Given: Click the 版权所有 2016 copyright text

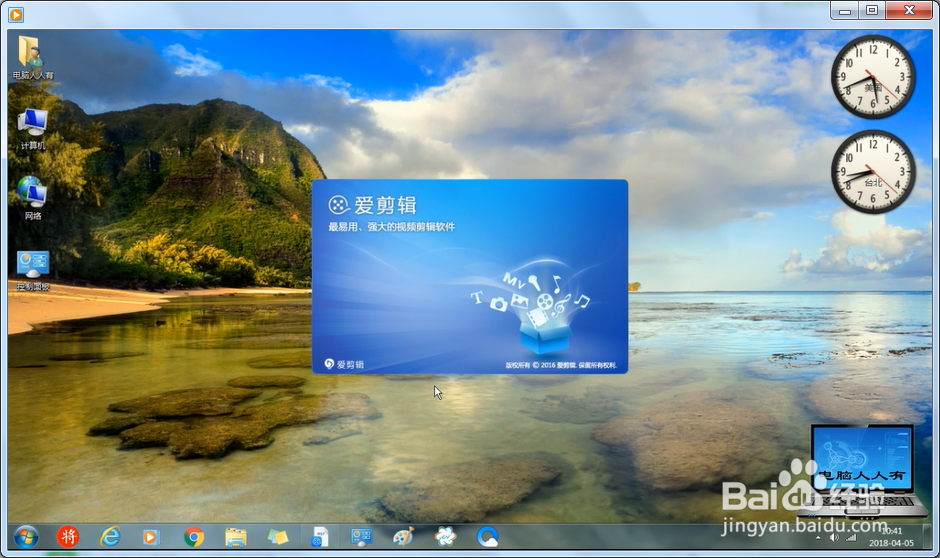Looking at the screenshot, I should [561, 364].
